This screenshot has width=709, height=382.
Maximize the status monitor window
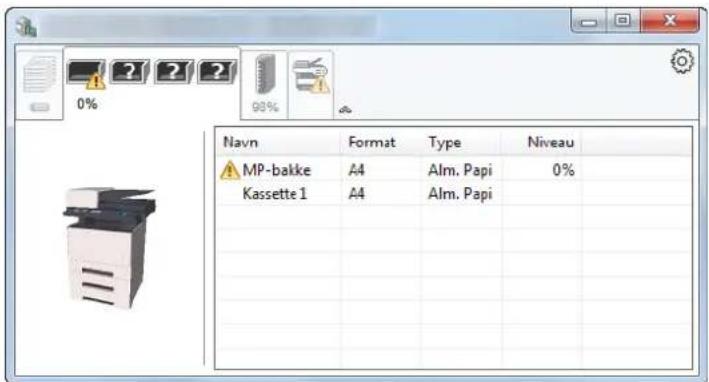pyautogui.click(x=623, y=21)
